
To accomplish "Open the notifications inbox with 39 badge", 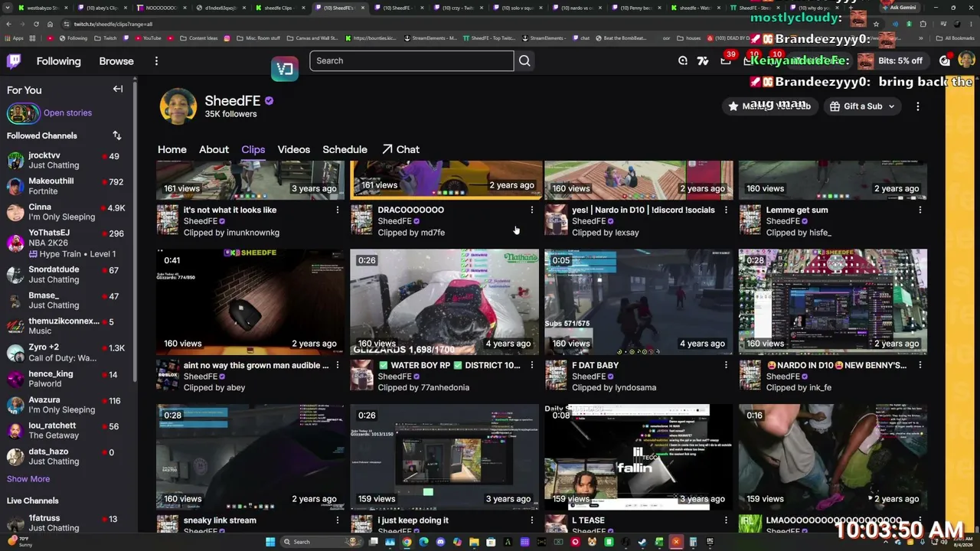I will point(726,60).
